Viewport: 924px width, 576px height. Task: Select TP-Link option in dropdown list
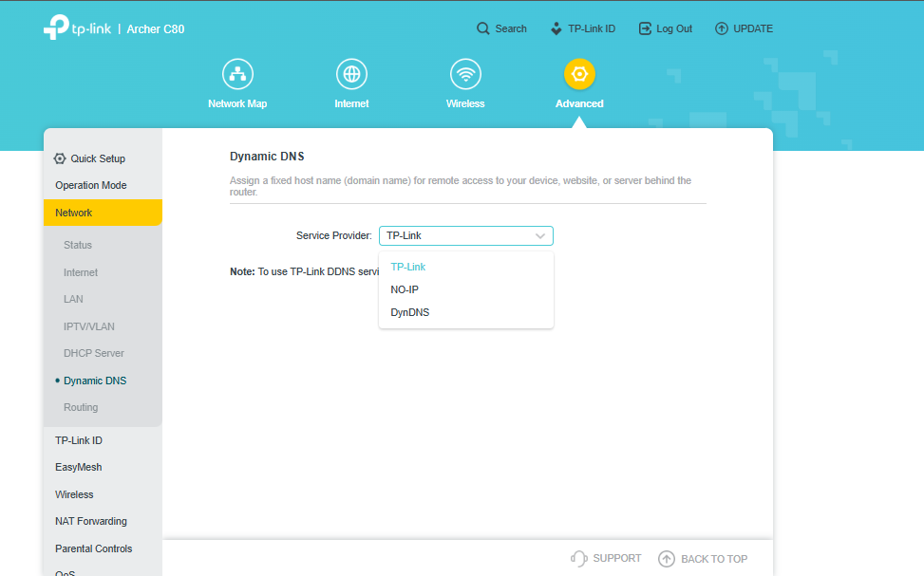click(408, 267)
